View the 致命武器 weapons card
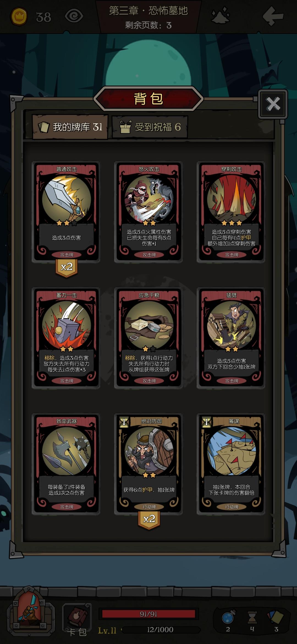 tap(66, 463)
